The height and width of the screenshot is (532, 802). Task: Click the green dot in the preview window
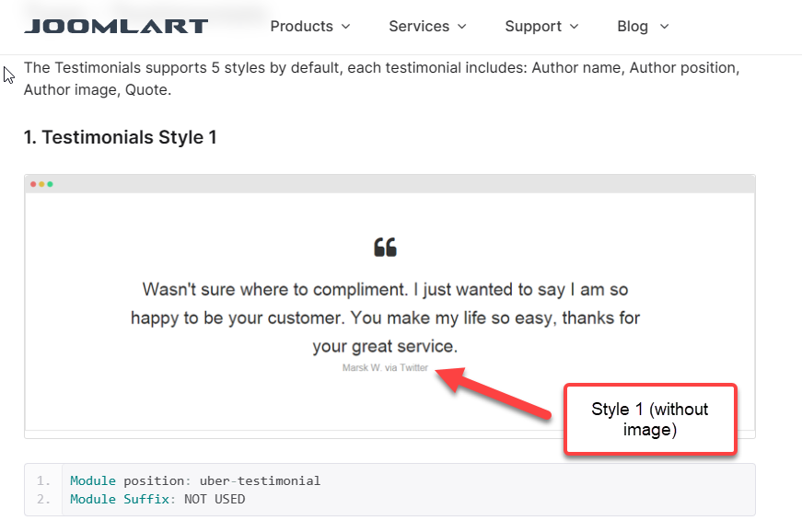point(50,184)
